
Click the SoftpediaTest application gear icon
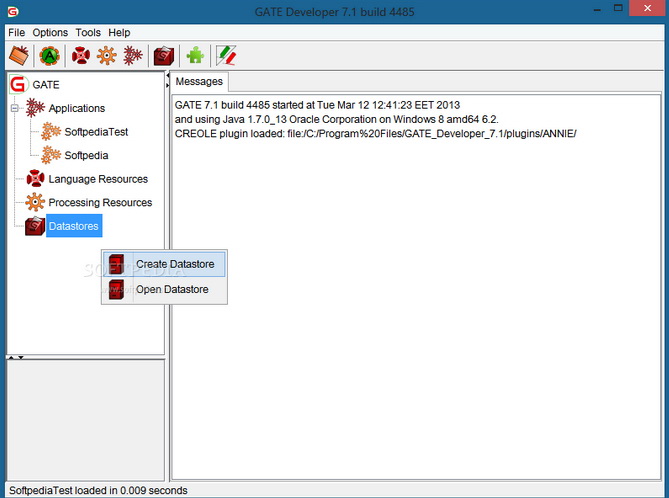tap(51, 131)
